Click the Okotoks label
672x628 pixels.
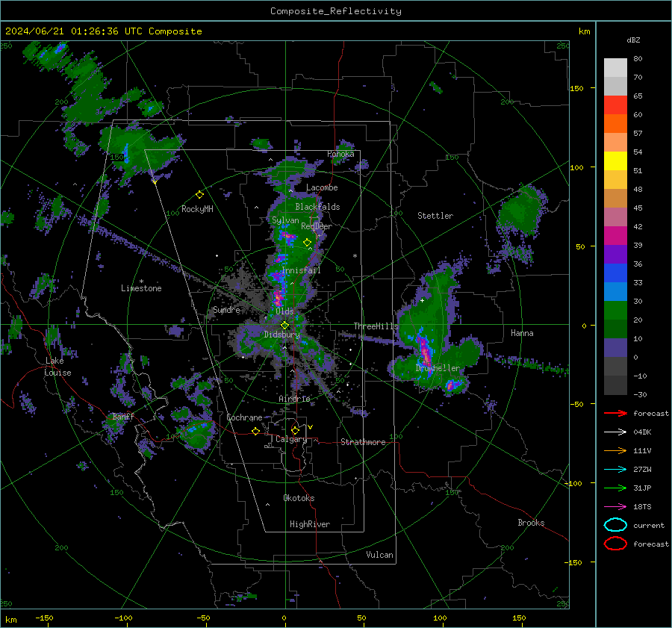pos(299,498)
